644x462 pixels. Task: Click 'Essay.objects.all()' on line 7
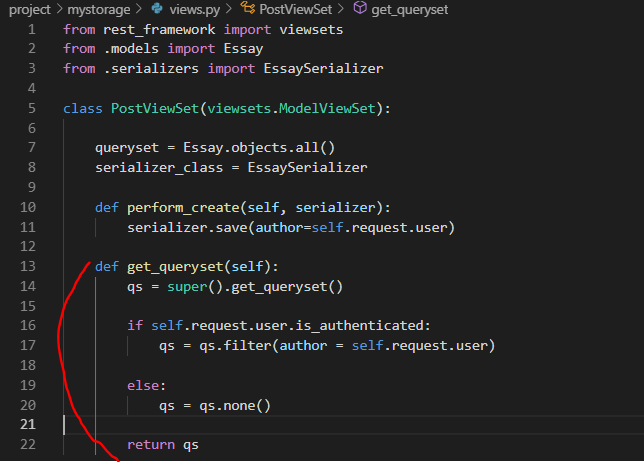(x=259, y=148)
